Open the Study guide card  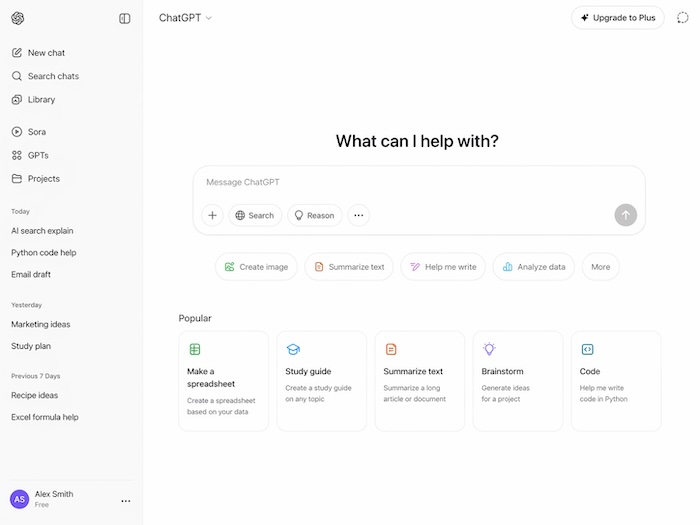pos(322,381)
